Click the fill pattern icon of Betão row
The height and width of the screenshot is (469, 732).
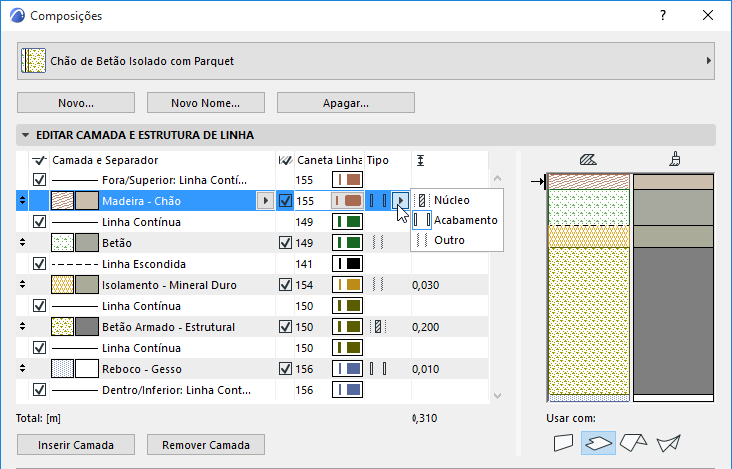point(62,243)
